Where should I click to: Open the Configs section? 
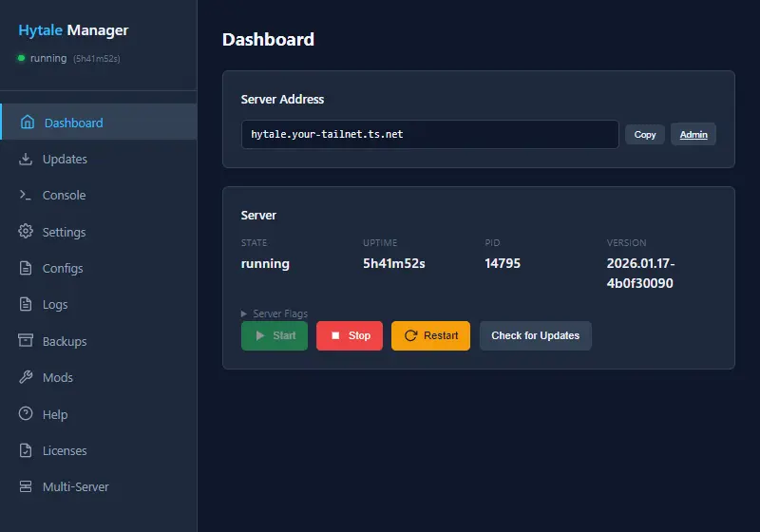(99, 268)
